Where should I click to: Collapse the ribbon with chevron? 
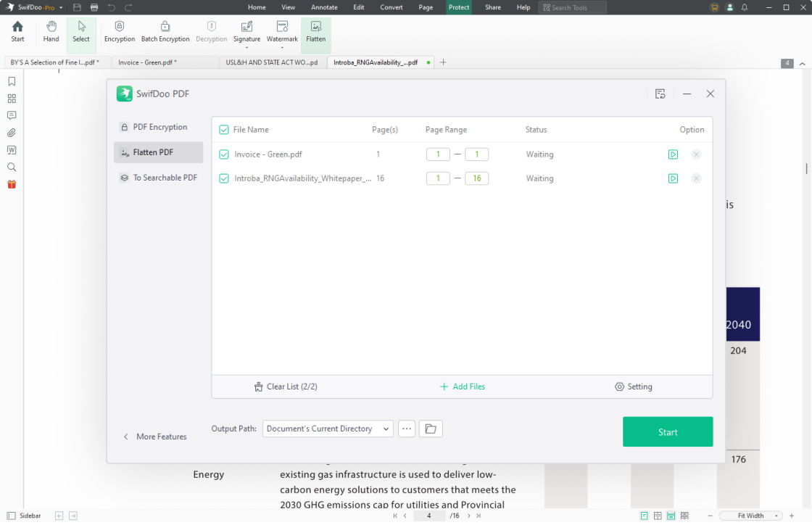pyautogui.click(x=802, y=64)
